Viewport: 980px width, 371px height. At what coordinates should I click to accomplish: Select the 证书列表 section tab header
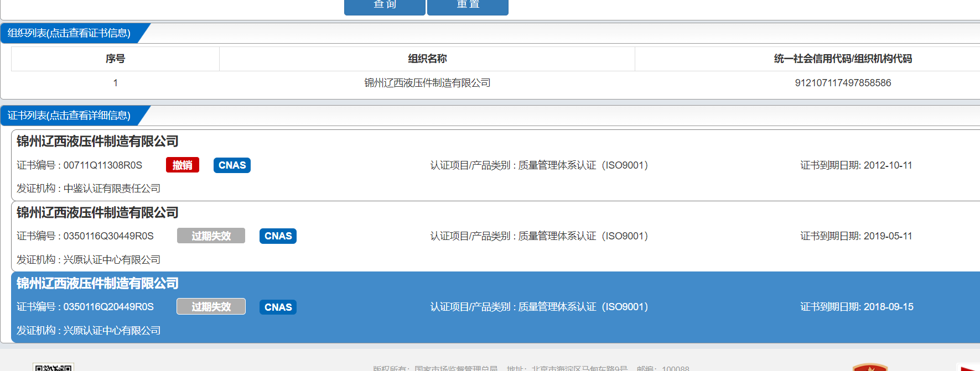[69, 116]
